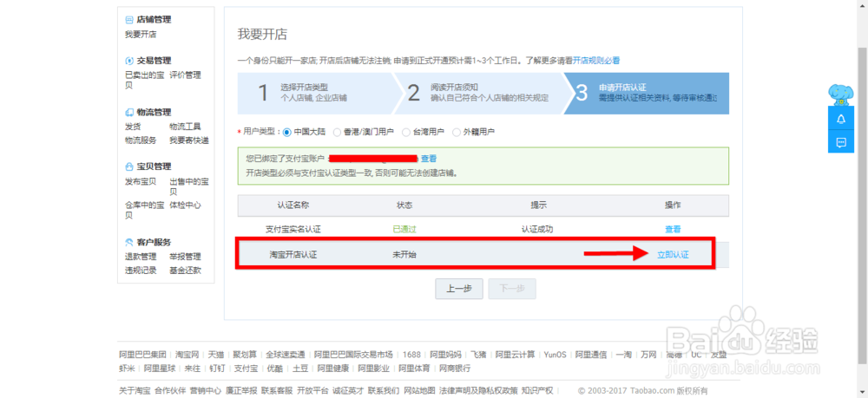The image size is (868, 398).
Task: Open the 淘宝网 footer link
Action: pyautogui.click(x=187, y=355)
